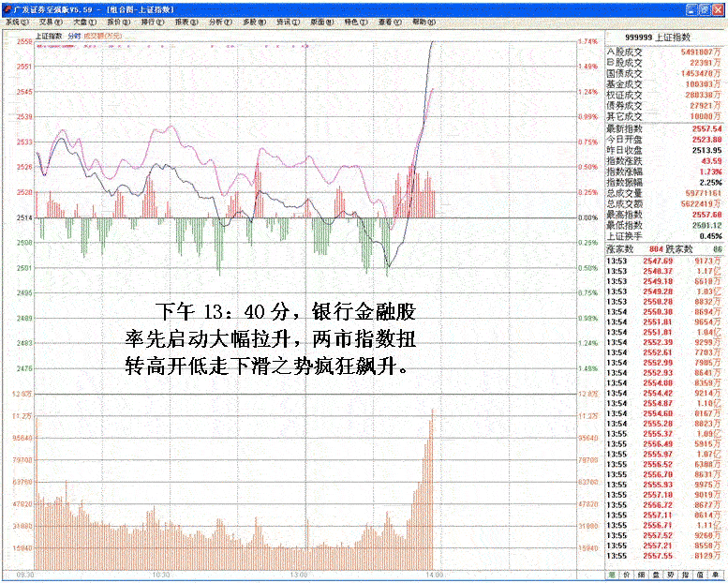This screenshot has width=728, height=583.
Task: Switch to the 值 tab at bottom right
Action: point(697,575)
